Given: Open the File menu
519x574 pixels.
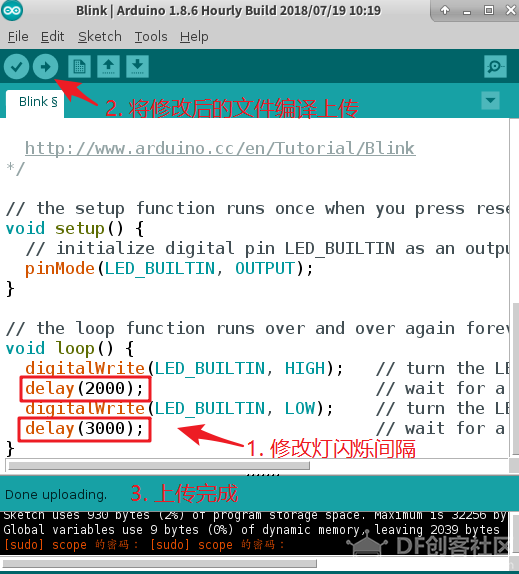Looking at the screenshot, I should [18, 37].
